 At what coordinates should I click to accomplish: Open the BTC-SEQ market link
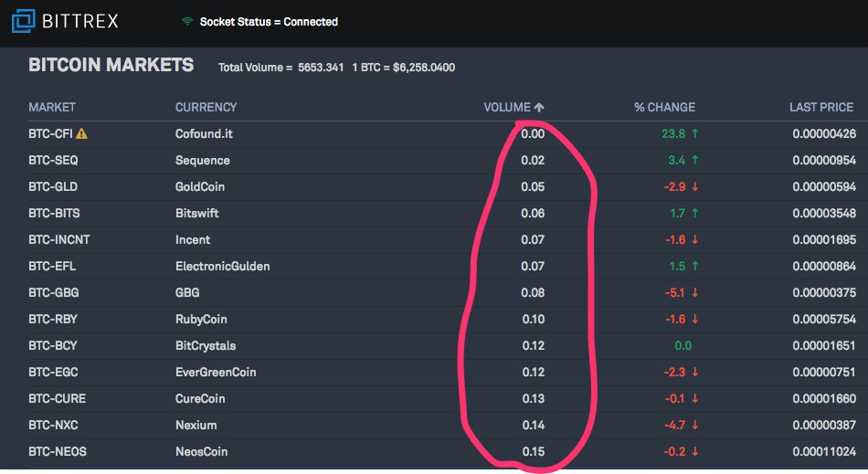(x=53, y=160)
